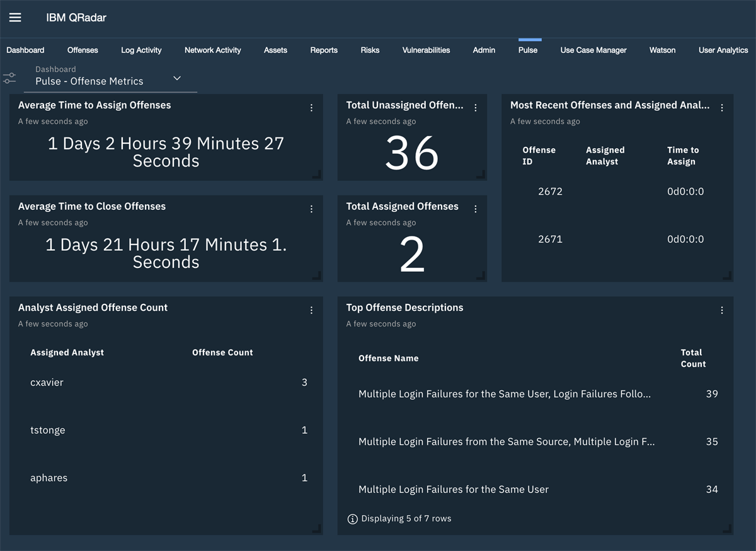Open Multiple Login Failures for the Same User offense
Screen dimensions: 756x551
coord(453,489)
